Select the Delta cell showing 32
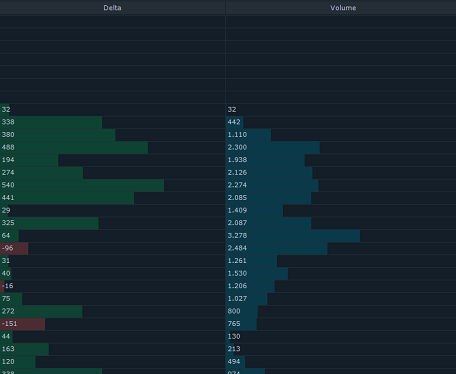The width and height of the screenshot is (456, 374). coord(6,109)
